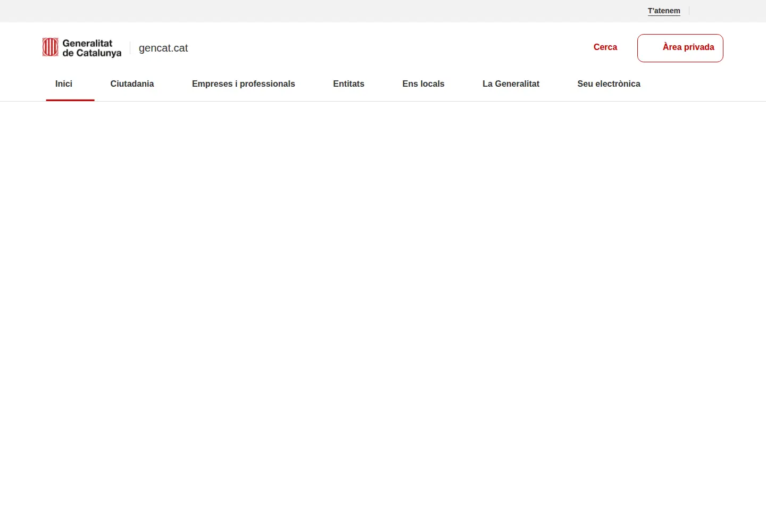
Task: Open the Ciutadania menu
Action: pos(132,84)
